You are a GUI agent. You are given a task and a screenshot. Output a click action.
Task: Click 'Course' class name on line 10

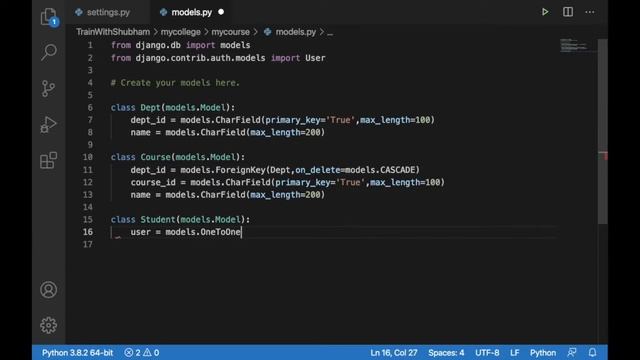[156, 157]
